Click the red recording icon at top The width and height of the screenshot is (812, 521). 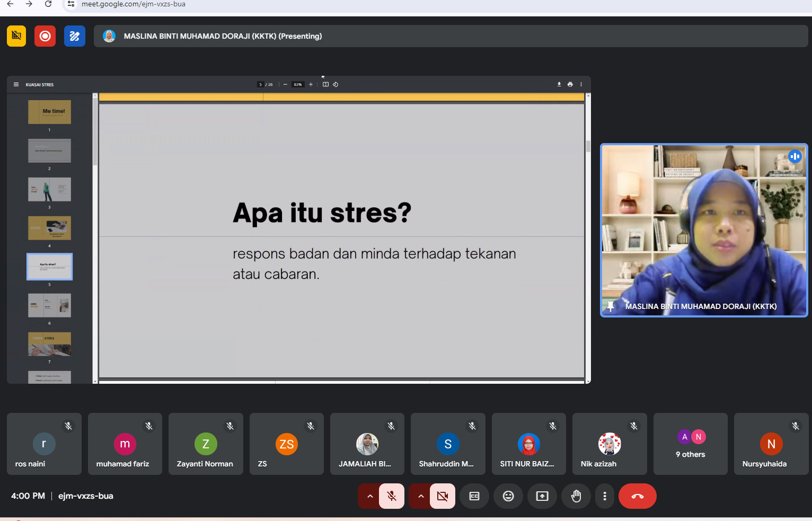click(45, 36)
